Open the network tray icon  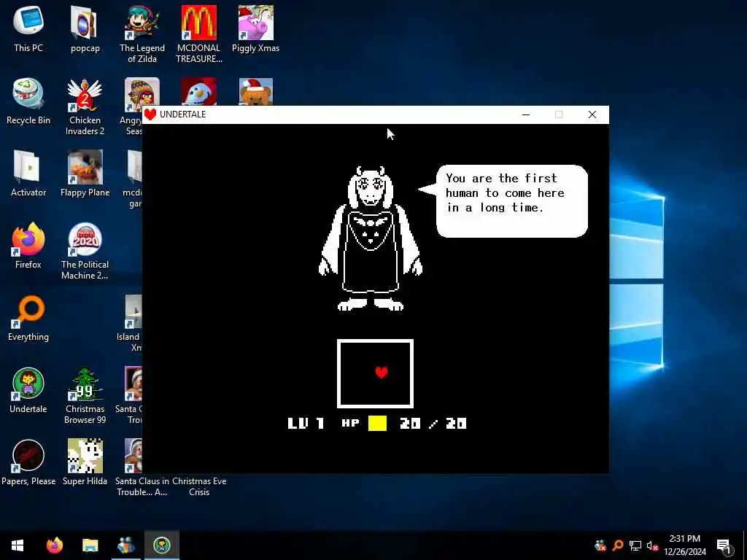635,545
